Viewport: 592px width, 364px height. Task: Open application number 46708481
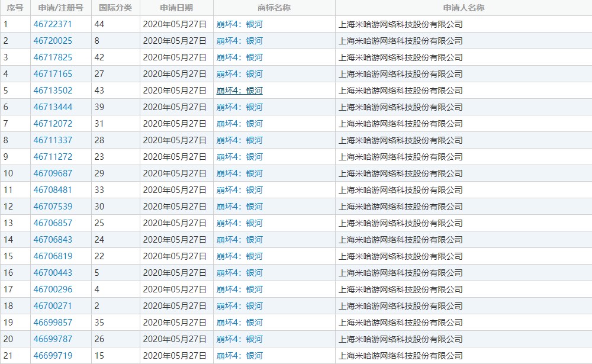[53, 190]
